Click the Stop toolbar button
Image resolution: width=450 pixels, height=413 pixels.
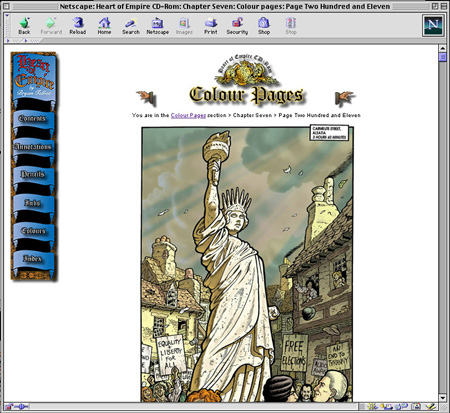pyautogui.click(x=291, y=26)
